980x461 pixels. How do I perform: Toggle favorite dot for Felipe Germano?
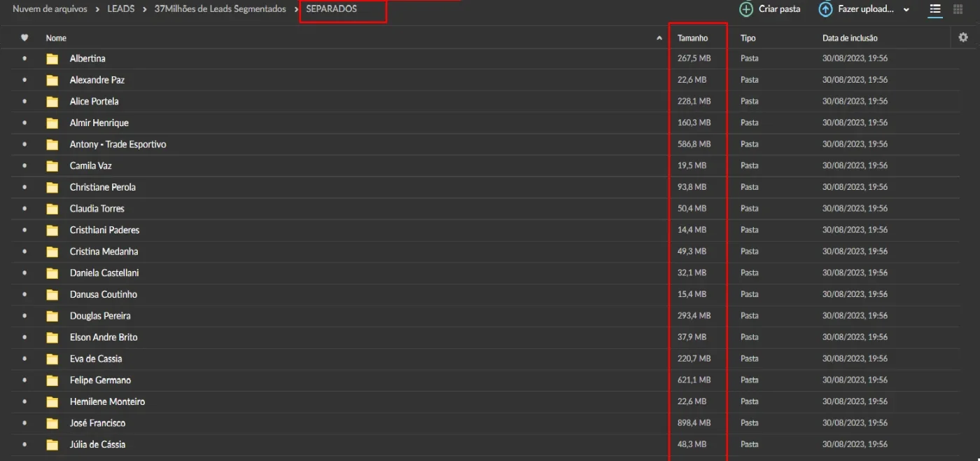click(24, 380)
